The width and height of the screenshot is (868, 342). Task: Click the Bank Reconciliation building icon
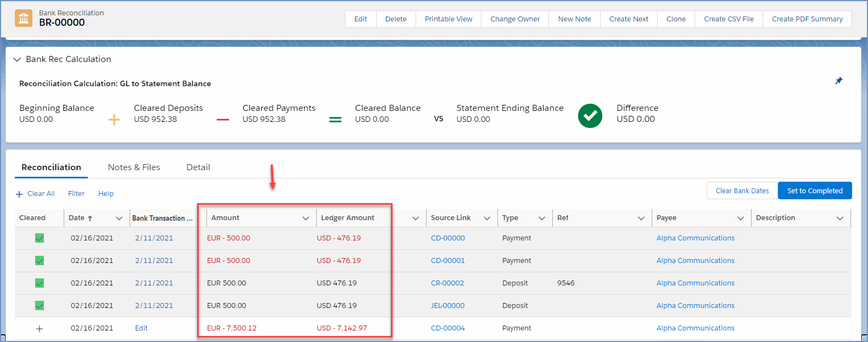(x=24, y=18)
